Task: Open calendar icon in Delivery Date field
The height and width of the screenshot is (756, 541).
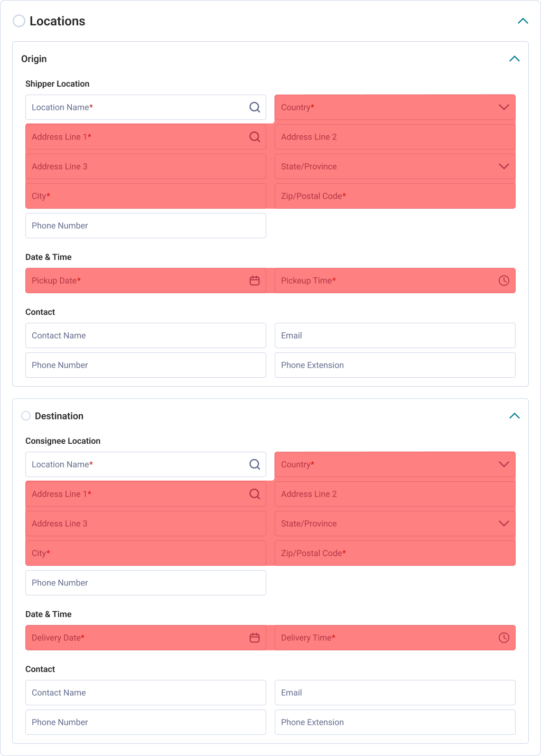Action: (x=255, y=638)
